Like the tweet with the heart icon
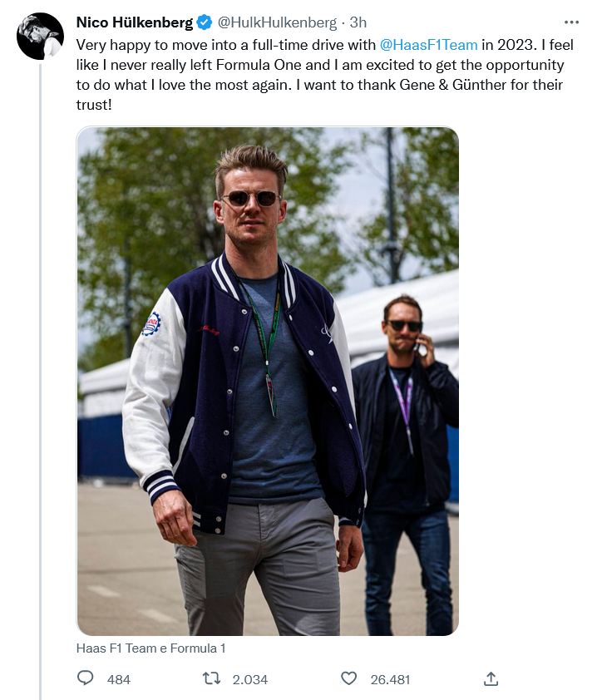Image resolution: width=597 pixels, height=700 pixels. (348, 678)
